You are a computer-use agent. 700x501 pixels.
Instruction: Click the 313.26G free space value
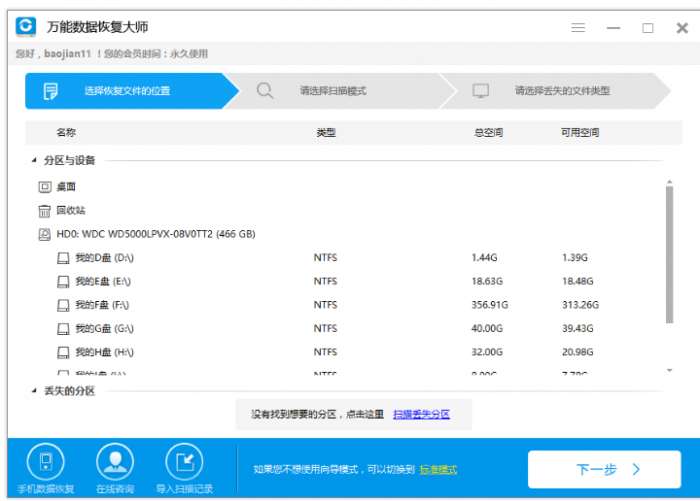(580, 305)
